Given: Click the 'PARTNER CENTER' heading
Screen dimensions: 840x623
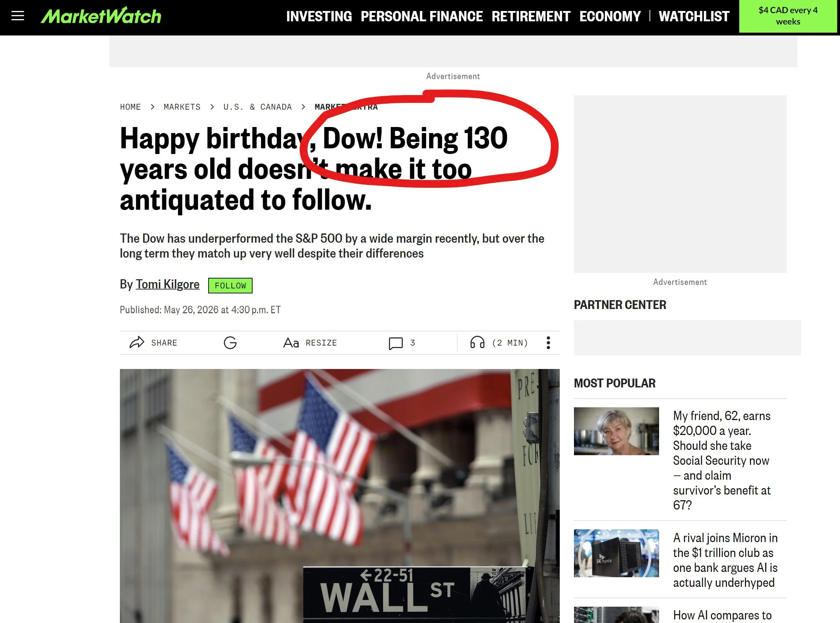Looking at the screenshot, I should pyautogui.click(x=620, y=305).
